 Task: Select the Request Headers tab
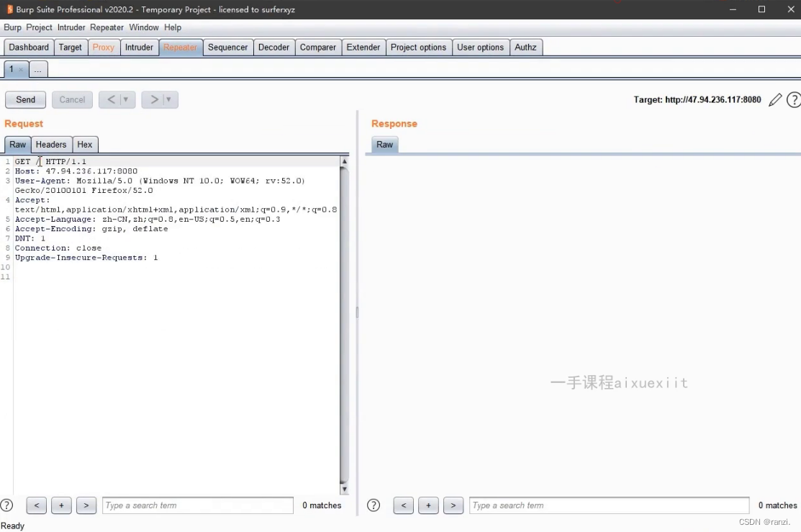pyautogui.click(x=51, y=145)
